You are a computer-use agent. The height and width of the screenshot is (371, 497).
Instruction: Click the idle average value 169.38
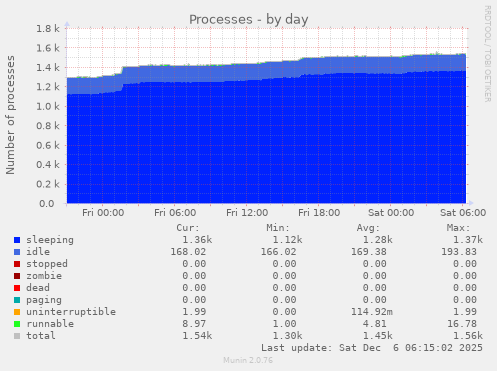[369, 252]
